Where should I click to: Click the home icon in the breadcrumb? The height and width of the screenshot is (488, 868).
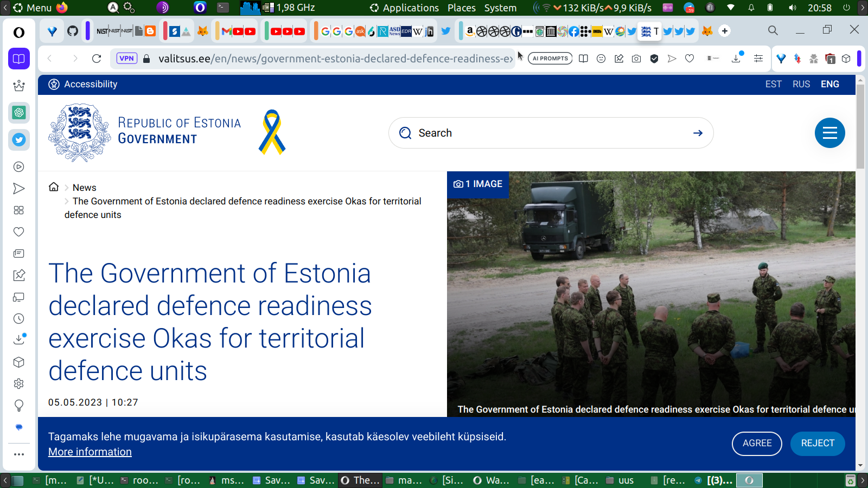tap(54, 187)
